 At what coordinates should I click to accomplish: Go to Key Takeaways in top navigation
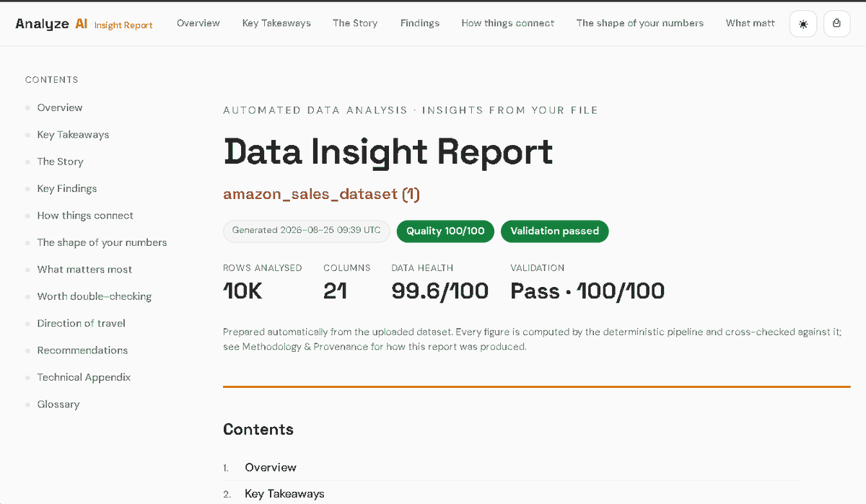coord(276,23)
